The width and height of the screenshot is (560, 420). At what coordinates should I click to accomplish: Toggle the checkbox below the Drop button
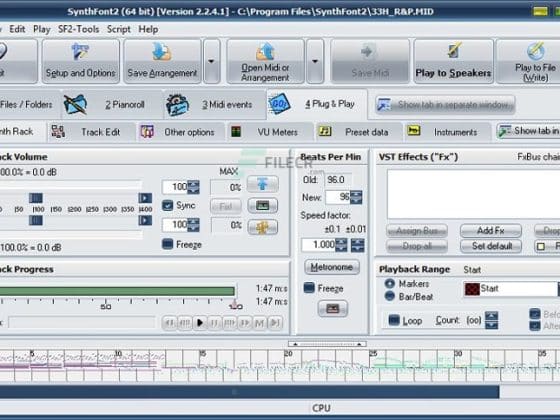click(541, 246)
